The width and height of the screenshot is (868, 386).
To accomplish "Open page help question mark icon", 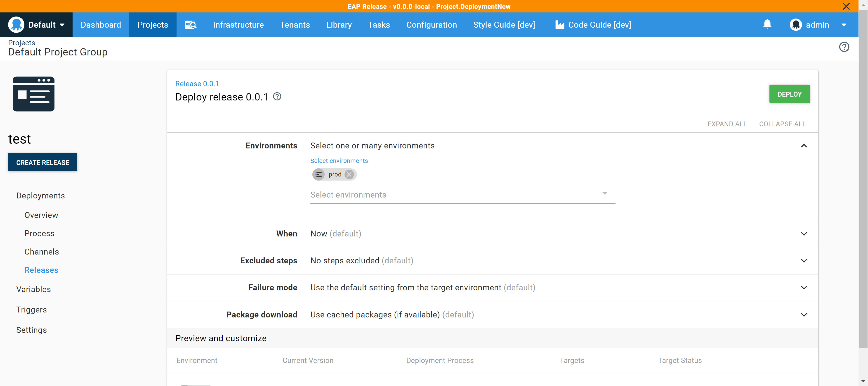I will [844, 47].
